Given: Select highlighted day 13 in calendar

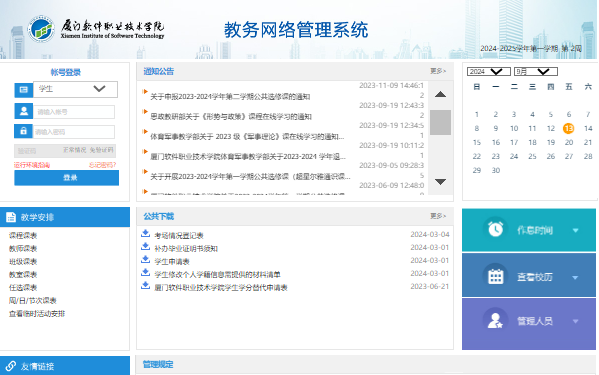Looking at the screenshot, I should (x=568, y=128).
